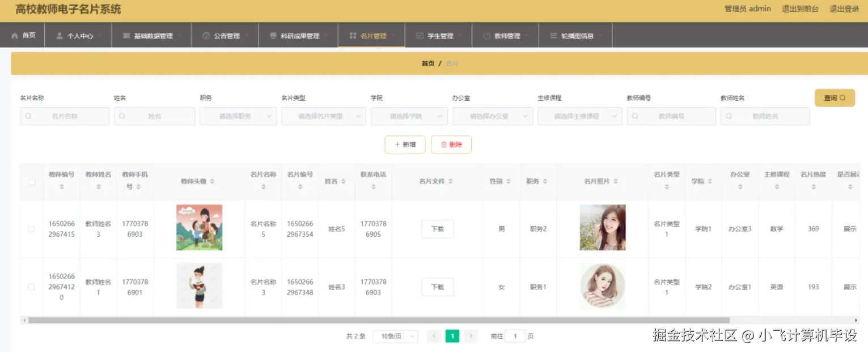Click the search icon in 教师编号 filter field
Screen dimensions: 868x354
click(x=636, y=116)
